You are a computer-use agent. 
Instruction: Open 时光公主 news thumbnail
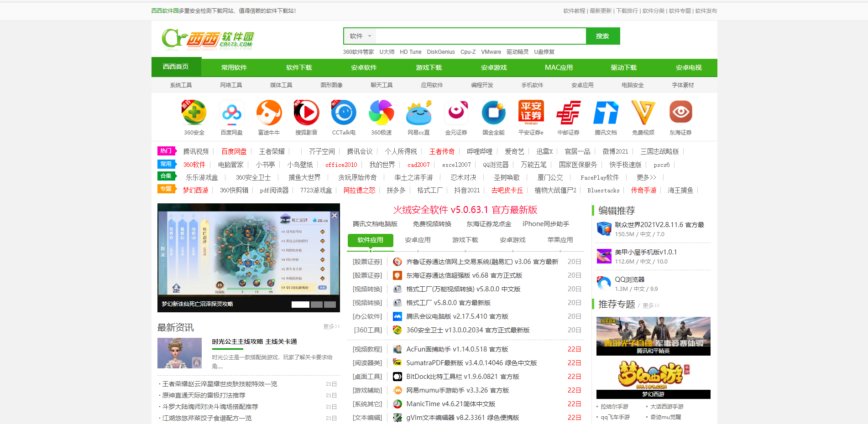[x=179, y=353]
